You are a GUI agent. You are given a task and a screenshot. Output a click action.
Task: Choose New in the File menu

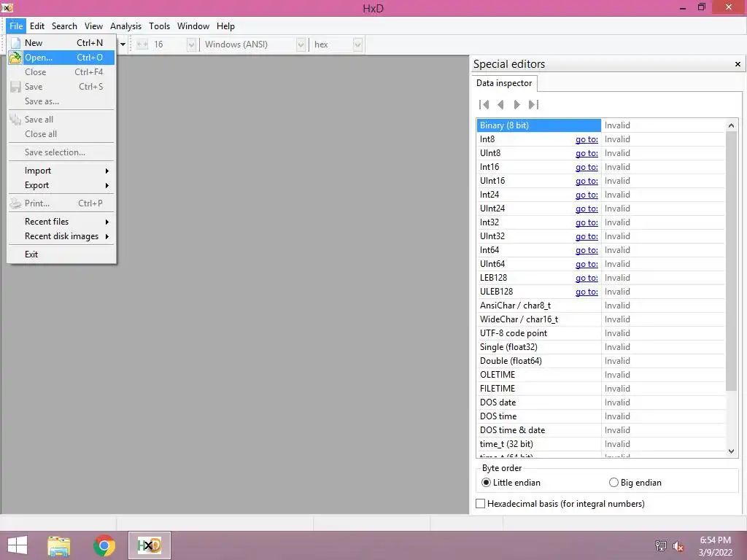pyautogui.click(x=61, y=43)
